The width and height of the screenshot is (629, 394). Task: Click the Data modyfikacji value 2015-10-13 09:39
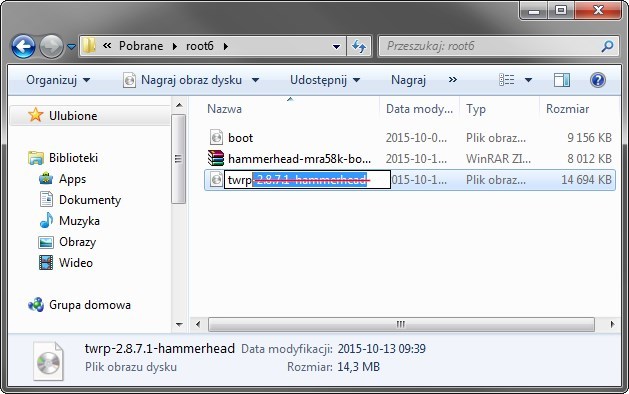coord(381,349)
